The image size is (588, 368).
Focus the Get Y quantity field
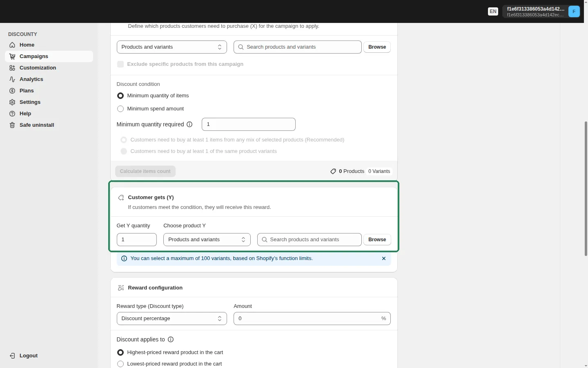point(137,240)
